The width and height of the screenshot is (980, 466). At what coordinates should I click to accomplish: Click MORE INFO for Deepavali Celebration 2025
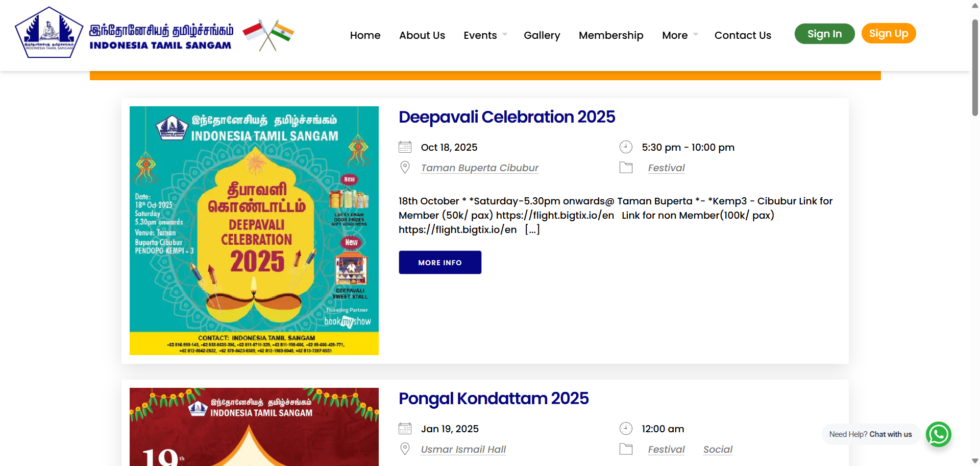click(x=439, y=262)
